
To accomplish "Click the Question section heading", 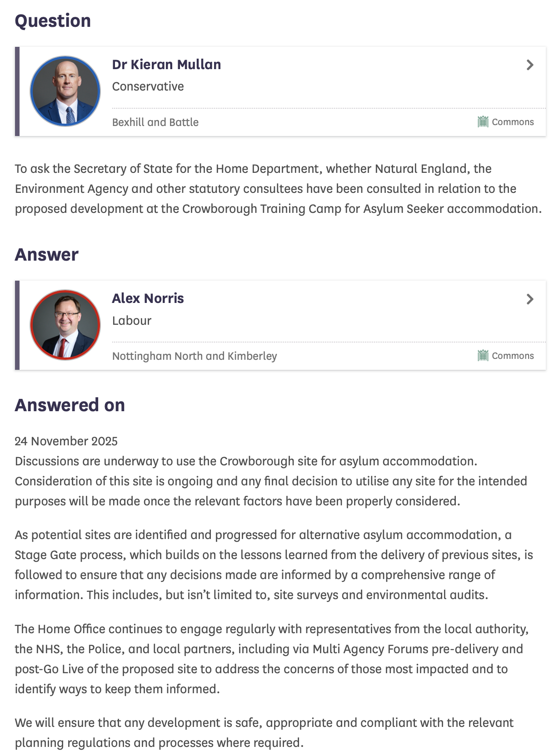I will pyautogui.click(x=53, y=21).
